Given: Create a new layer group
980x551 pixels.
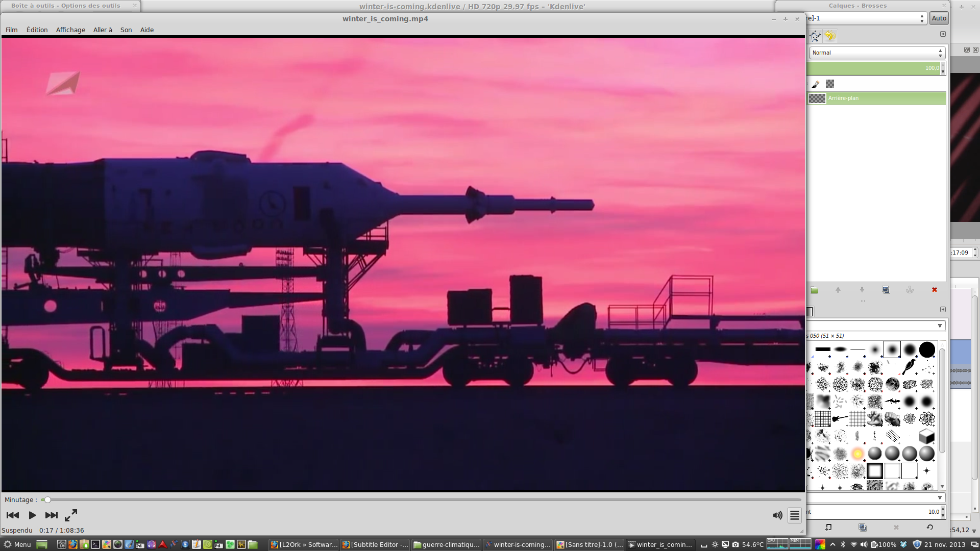Looking at the screenshot, I should (x=815, y=290).
